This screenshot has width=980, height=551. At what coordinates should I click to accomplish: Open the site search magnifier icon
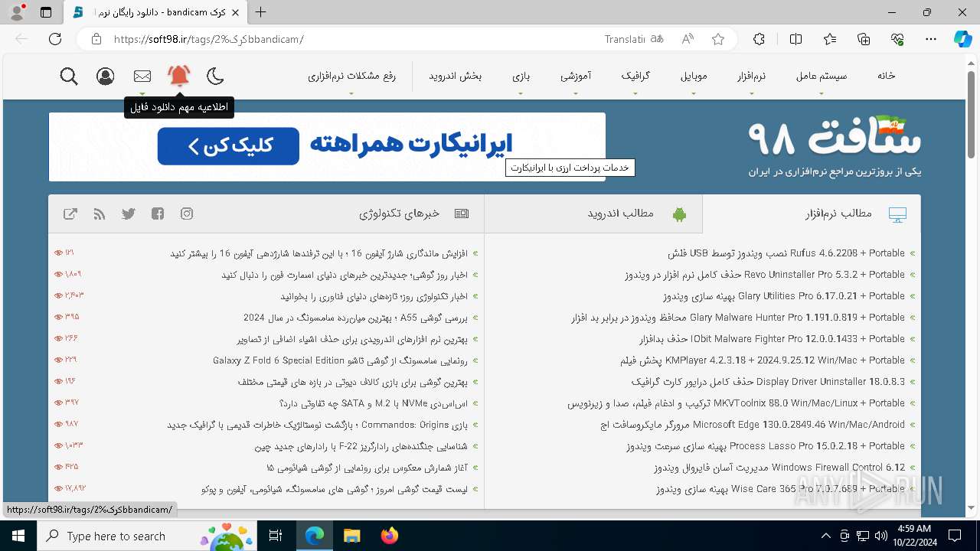(x=69, y=77)
